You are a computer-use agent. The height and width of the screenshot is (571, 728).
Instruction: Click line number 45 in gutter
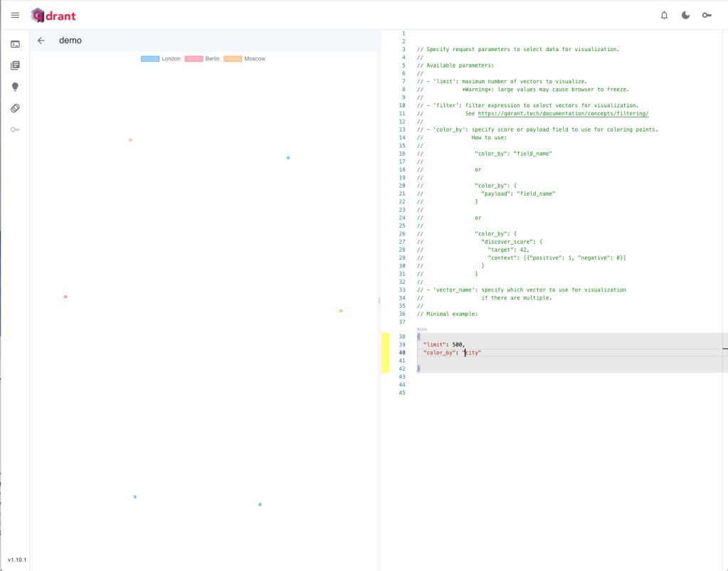[402, 393]
